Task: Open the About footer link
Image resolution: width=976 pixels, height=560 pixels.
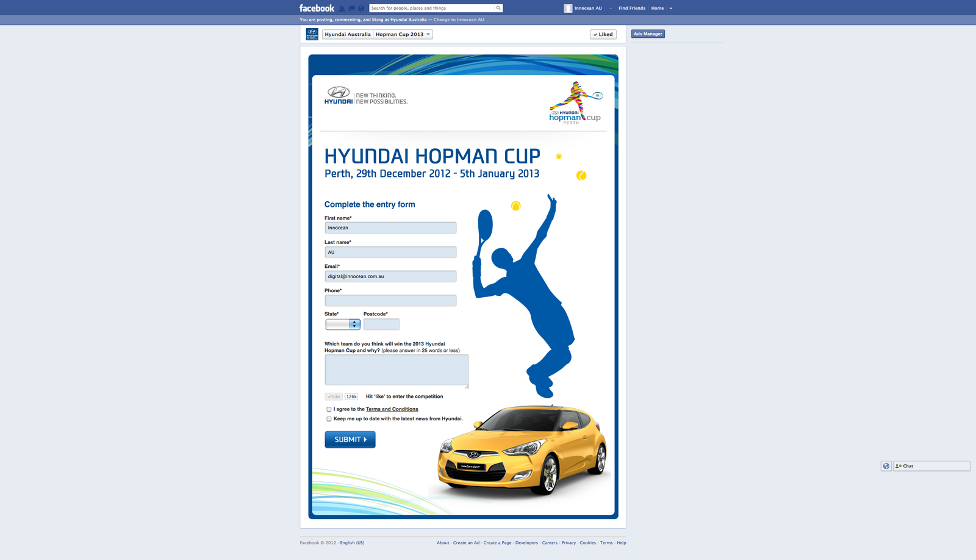Action: click(x=443, y=543)
